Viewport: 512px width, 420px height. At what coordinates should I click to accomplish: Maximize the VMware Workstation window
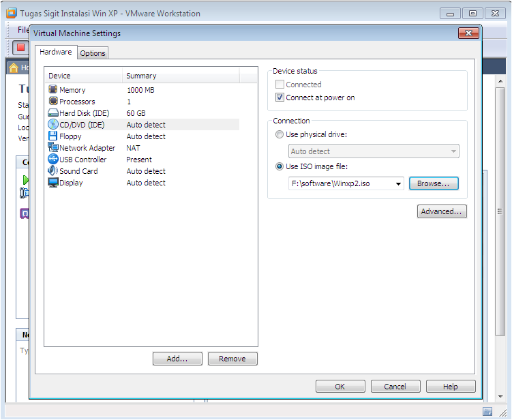472,14
